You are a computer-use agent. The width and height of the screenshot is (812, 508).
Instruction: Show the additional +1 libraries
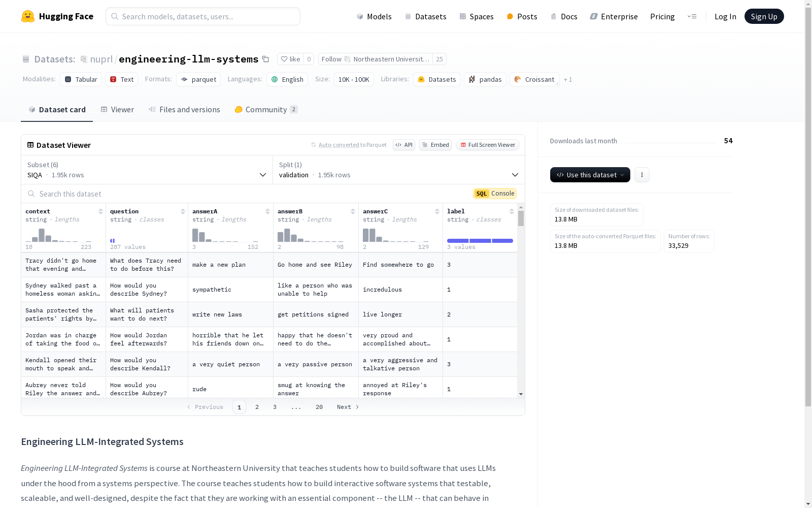point(568,80)
